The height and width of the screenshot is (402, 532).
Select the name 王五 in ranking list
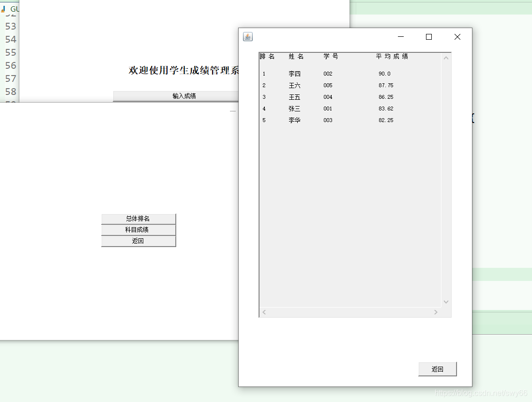point(294,97)
